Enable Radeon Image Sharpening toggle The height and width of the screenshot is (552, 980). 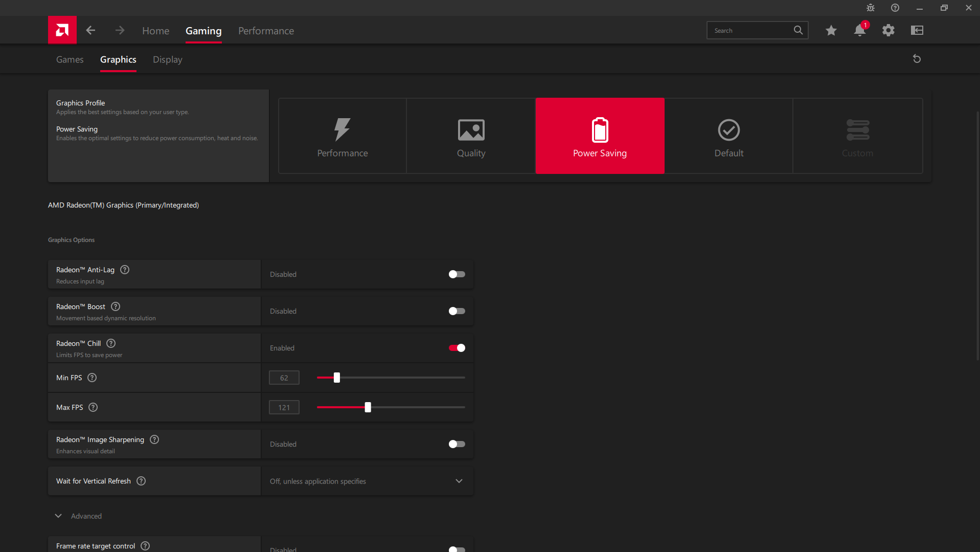pos(457,444)
